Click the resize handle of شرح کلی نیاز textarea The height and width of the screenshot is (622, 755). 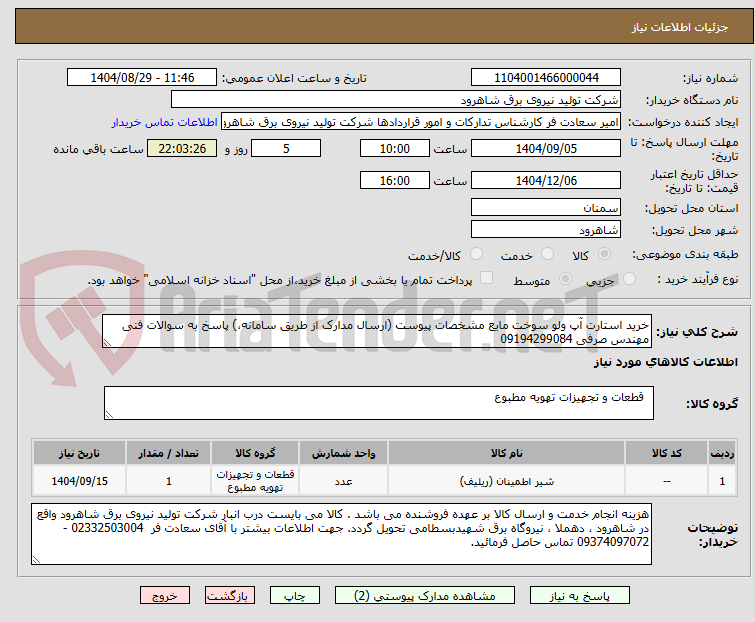point(107,342)
